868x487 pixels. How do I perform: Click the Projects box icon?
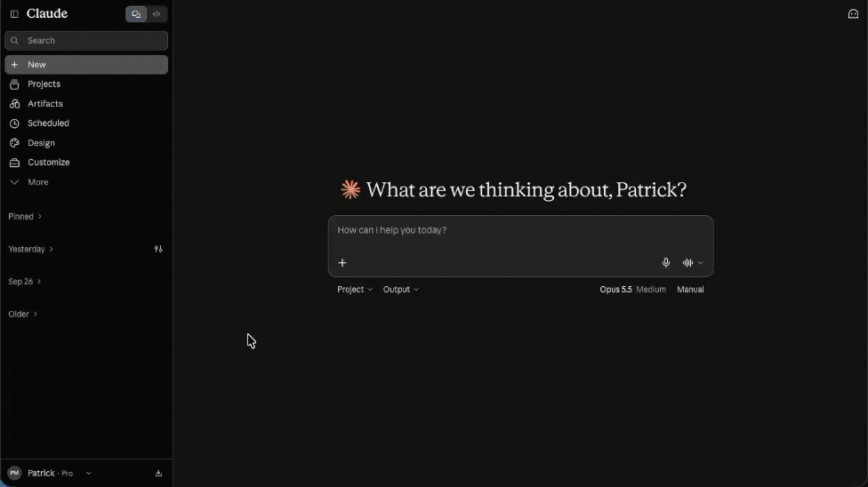tap(14, 84)
